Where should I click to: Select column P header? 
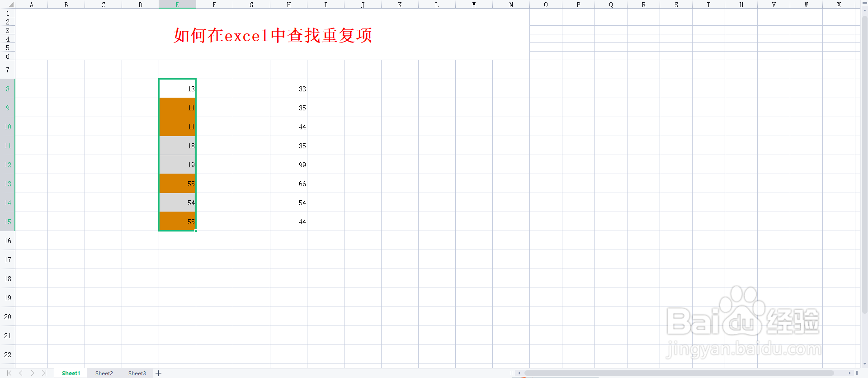coord(578,5)
